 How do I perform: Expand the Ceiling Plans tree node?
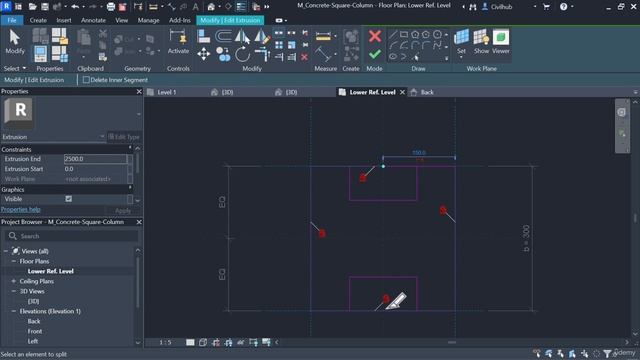(x=13, y=281)
